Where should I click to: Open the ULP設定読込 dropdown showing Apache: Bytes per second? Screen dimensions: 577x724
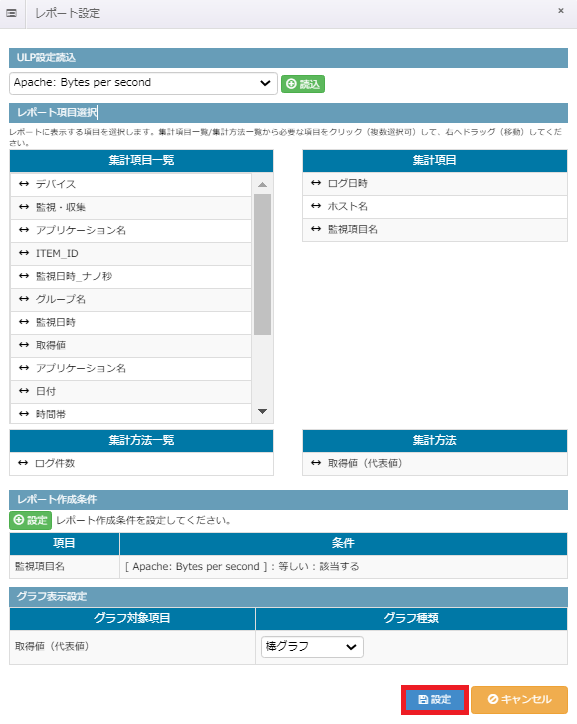(x=143, y=83)
